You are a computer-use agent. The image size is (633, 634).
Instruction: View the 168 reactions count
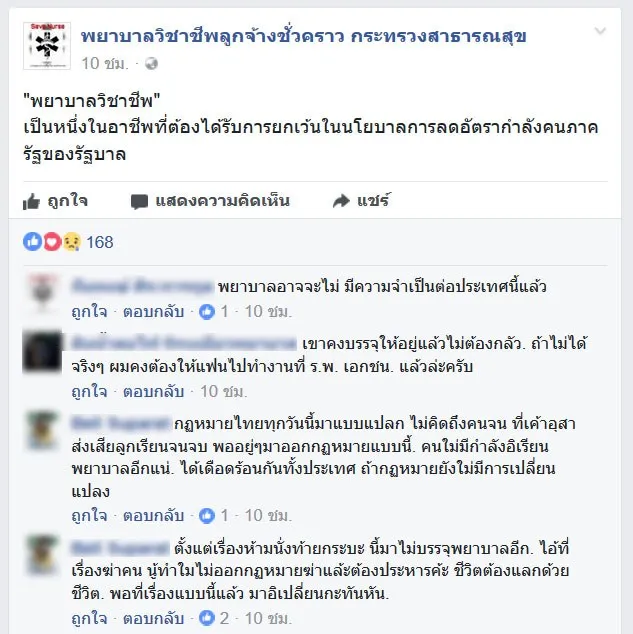(x=99, y=242)
